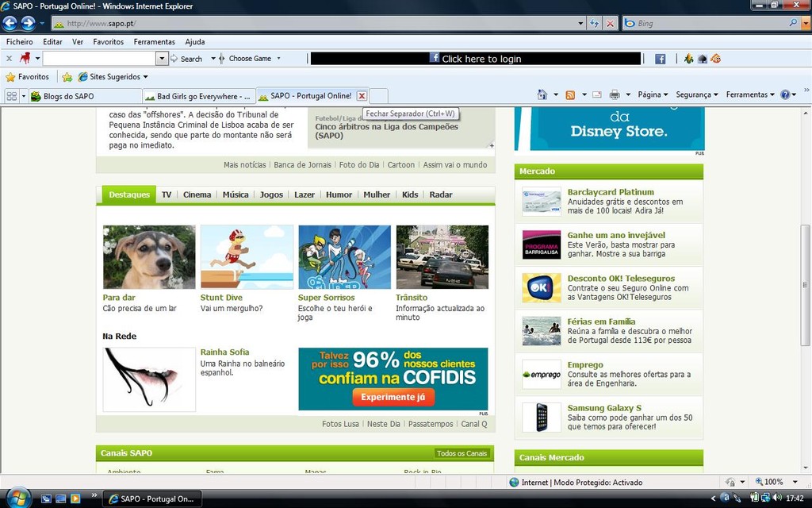Click the Print icon in command bar
The height and width of the screenshot is (508, 812).
coord(615,95)
